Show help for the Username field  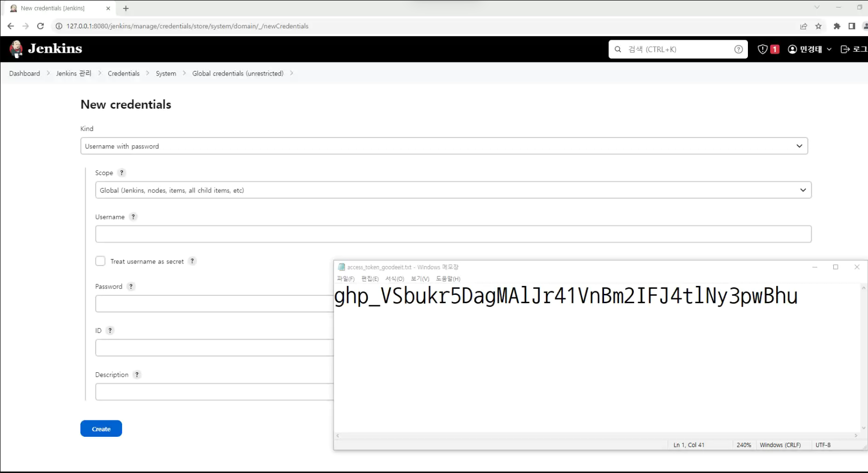click(133, 217)
